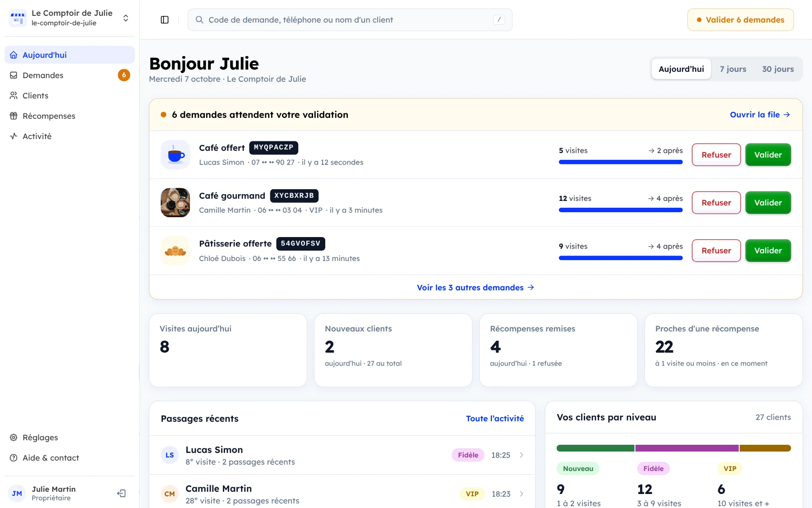The height and width of the screenshot is (508, 812).
Task: Click the brown VIP segment of level bar
Action: pos(765,448)
